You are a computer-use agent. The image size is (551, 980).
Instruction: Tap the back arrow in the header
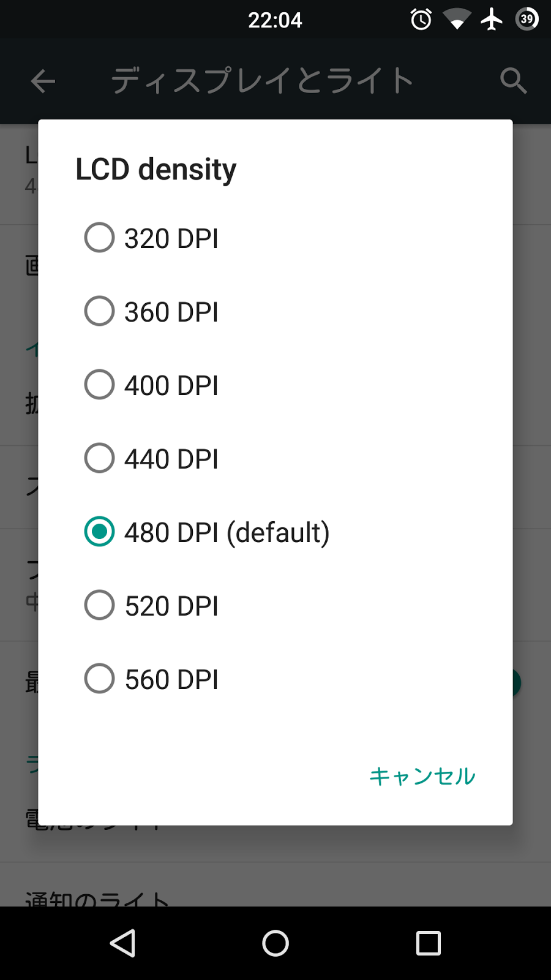[x=43, y=81]
